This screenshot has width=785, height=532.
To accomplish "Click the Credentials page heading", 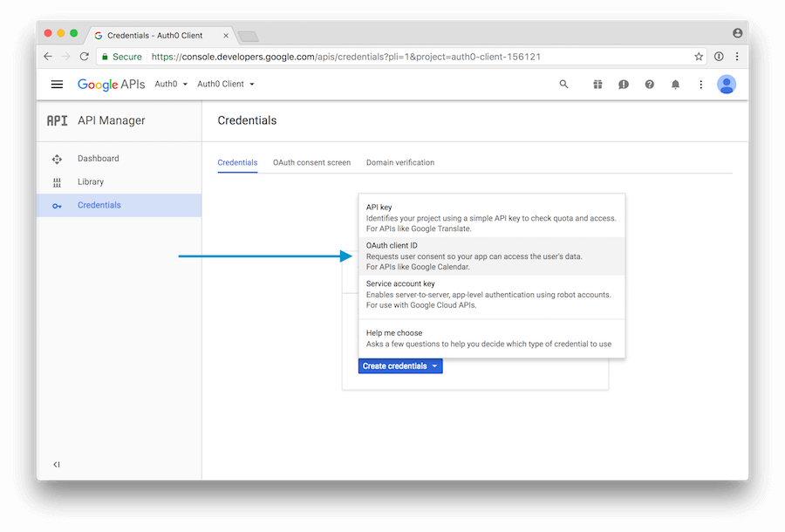I will (x=247, y=120).
